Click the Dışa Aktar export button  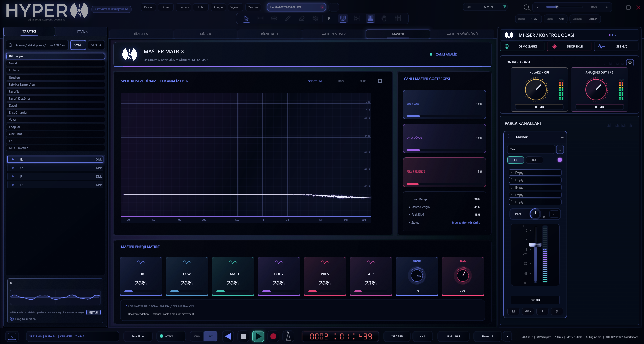coord(138,336)
